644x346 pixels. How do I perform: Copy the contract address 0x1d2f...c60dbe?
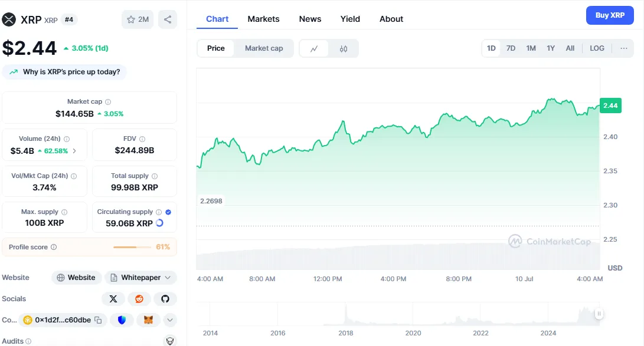click(x=99, y=320)
